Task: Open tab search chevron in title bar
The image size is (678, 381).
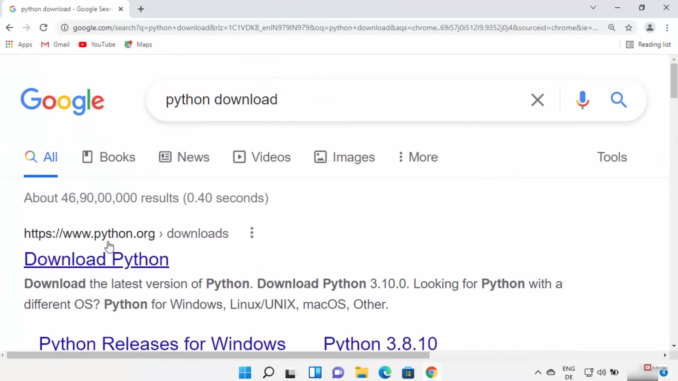Action: [593, 8]
